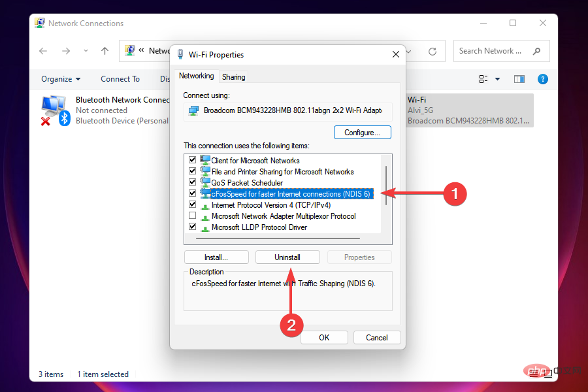588x392 pixels.
Task: Click the Broadcom adapter icon under Connect using
Action: click(193, 111)
